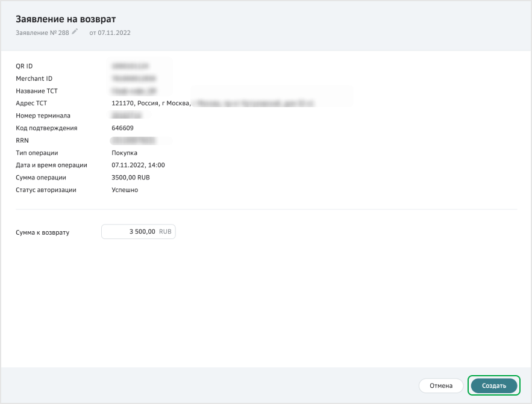Click the Заявление на возврат heading

(66, 19)
